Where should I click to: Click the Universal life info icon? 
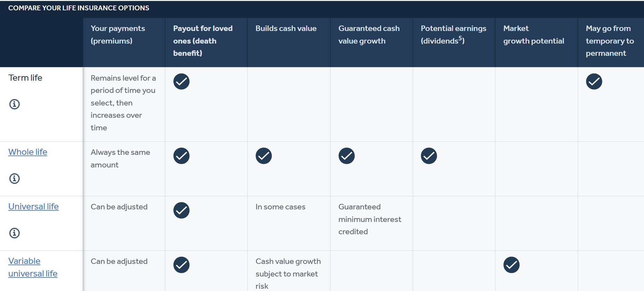coord(15,233)
